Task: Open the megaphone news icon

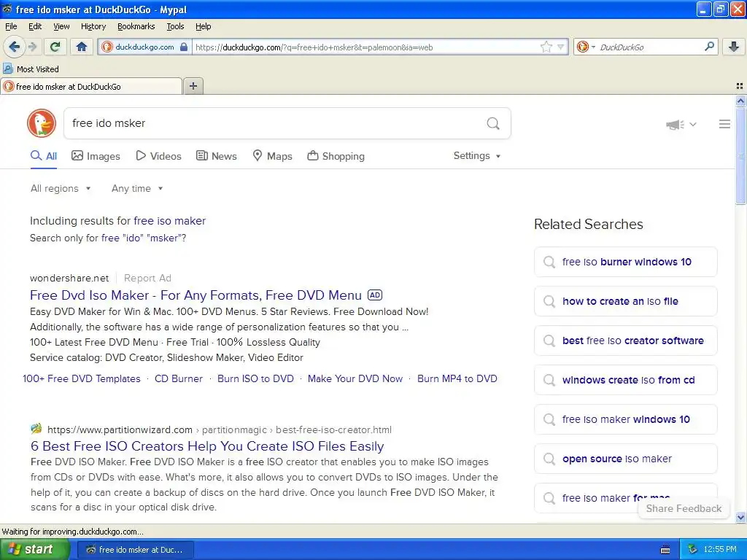Action: tap(675, 125)
